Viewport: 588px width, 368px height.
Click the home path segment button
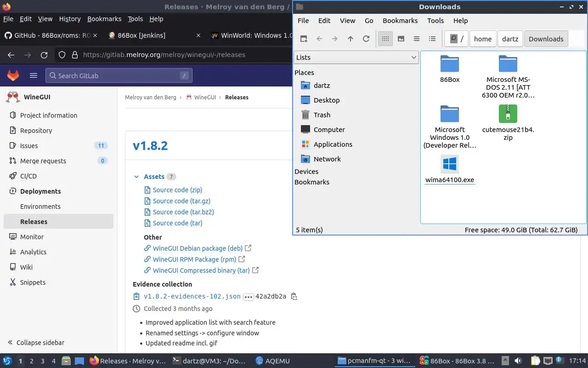point(483,39)
